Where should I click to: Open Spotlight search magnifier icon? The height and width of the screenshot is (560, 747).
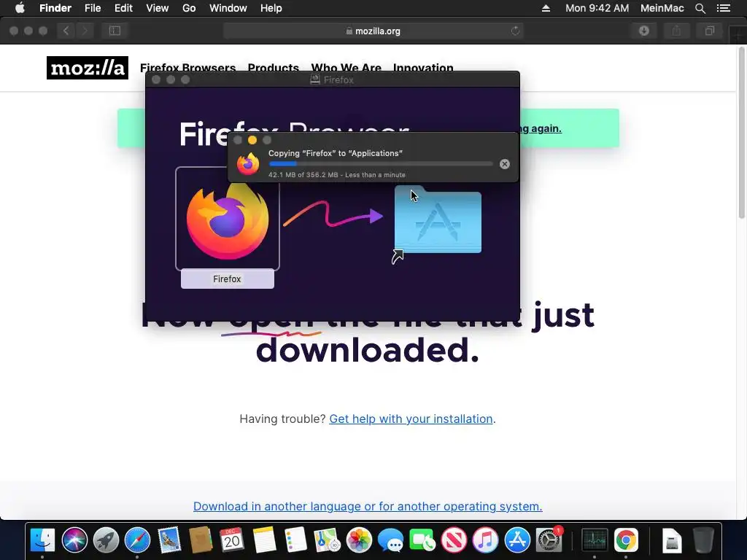coord(700,8)
